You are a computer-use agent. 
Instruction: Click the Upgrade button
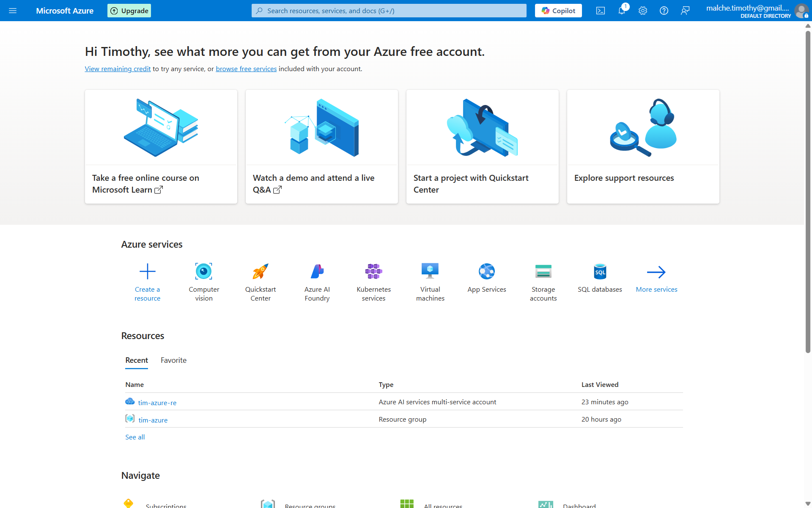pyautogui.click(x=129, y=11)
